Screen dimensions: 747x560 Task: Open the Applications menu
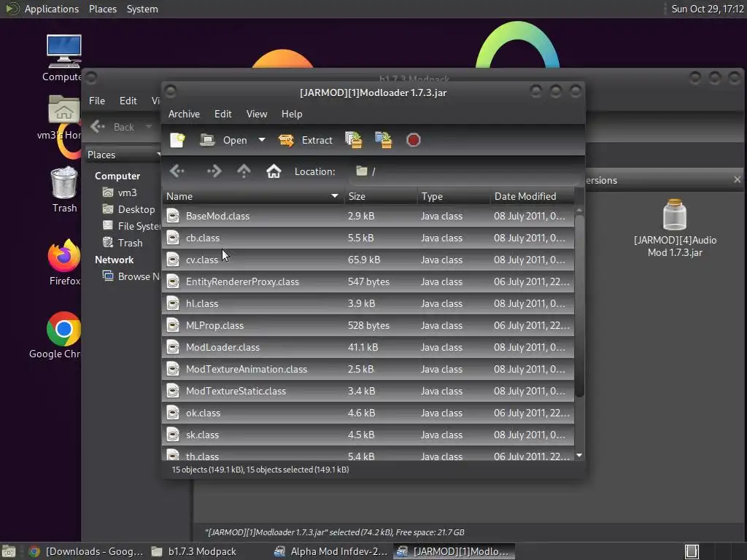click(x=52, y=9)
